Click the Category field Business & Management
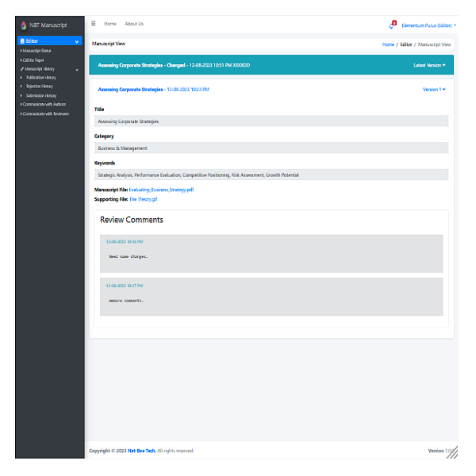Screen dimensions: 476x476 coord(271,148)
